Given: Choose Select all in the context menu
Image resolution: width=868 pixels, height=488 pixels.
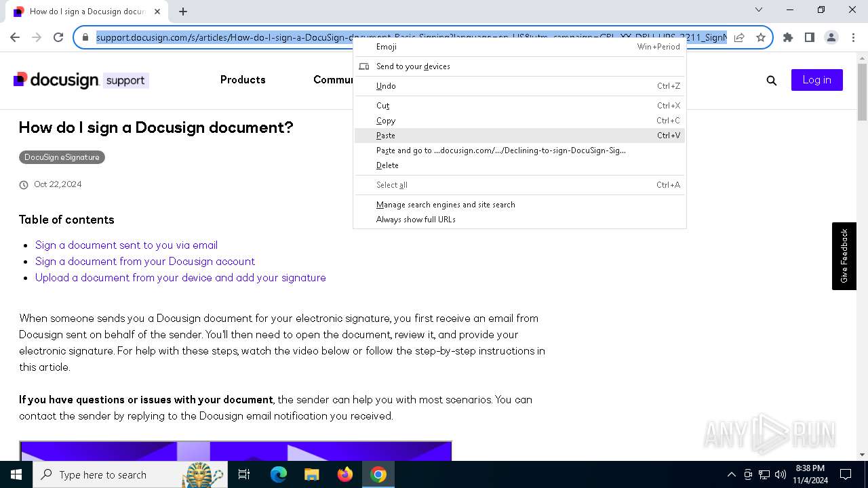Looking at the screenshot, I should [519, 185].
